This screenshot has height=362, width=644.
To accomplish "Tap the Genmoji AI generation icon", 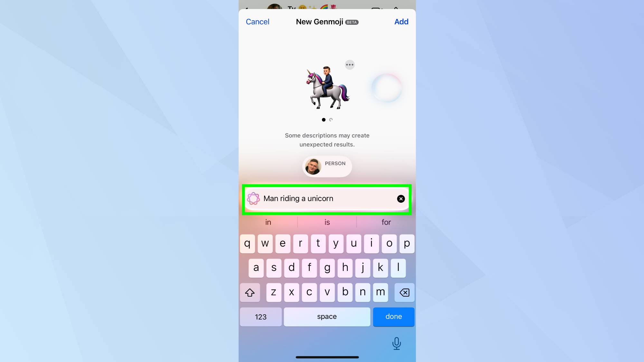I will point(253,199).
